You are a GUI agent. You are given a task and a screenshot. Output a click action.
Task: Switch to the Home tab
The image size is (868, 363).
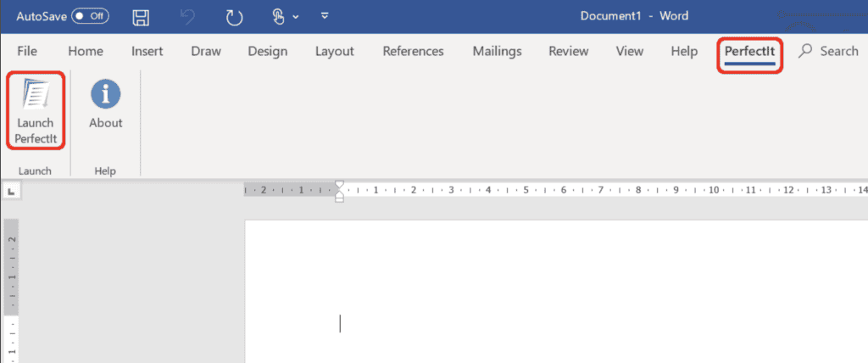coord(86,51)
